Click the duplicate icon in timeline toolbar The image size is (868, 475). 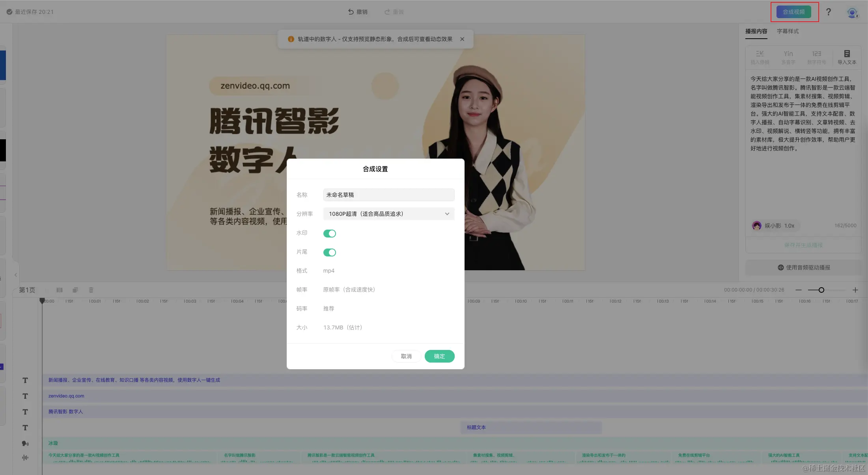pos(75,290)
